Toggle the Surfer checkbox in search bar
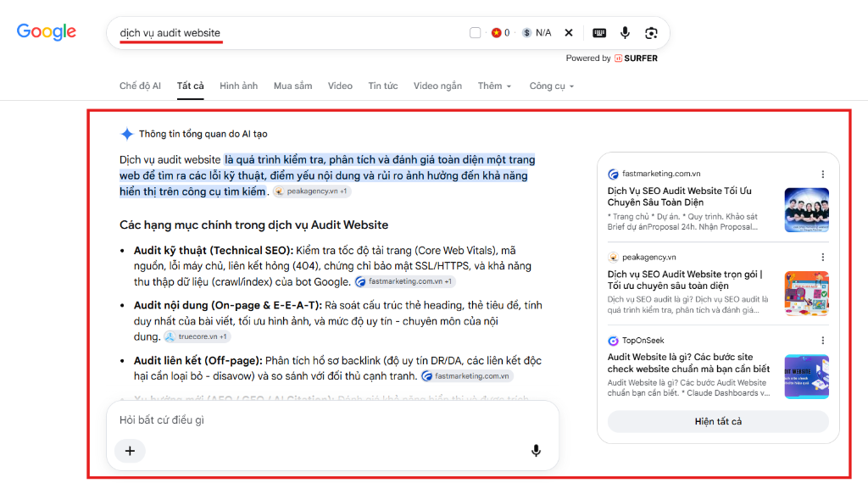868x483 pixels. pyautogui.click(x=475, y=33)
